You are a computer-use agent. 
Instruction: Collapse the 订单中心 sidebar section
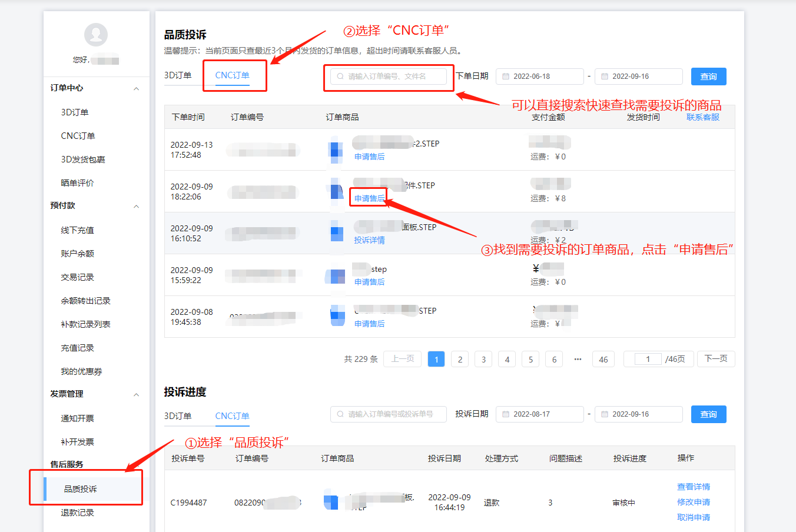click(x=136, y=89)
